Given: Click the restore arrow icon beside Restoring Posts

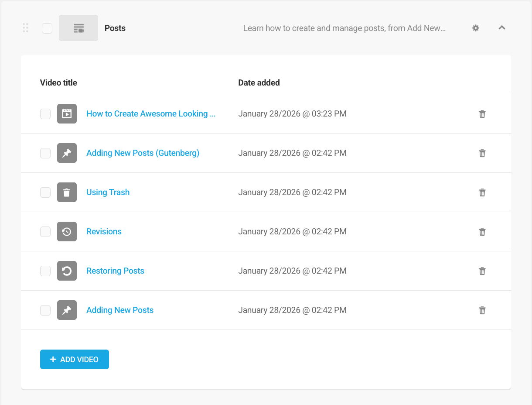Looking at the screenshot, I should pos(67,271).
